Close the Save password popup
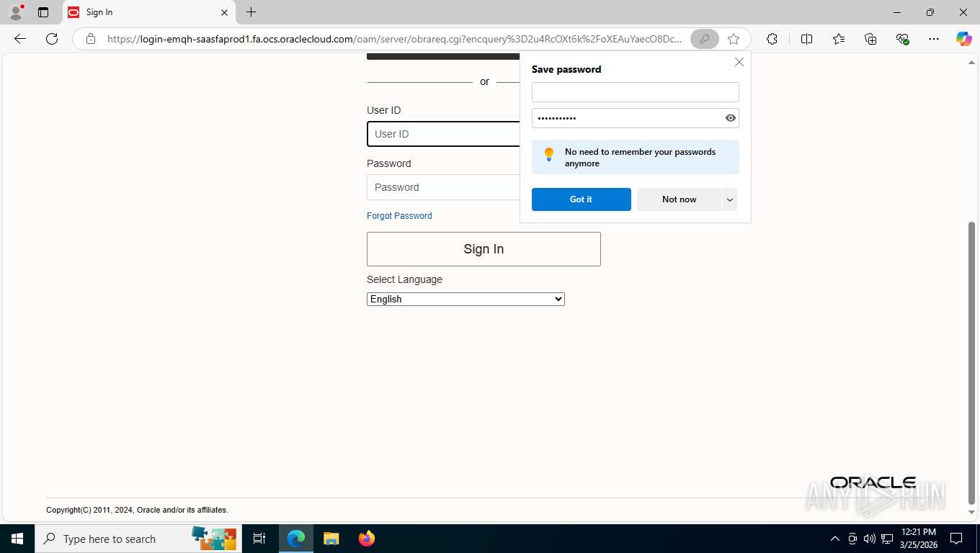This screenshot has width=980, height=553. point(739,62)
